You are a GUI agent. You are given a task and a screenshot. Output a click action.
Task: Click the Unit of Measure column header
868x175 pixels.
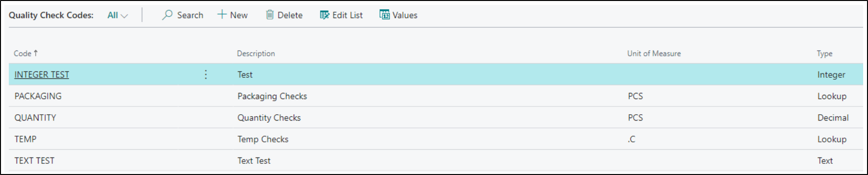point(654,53)
